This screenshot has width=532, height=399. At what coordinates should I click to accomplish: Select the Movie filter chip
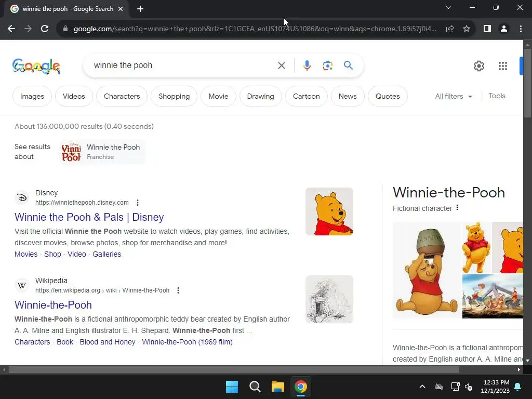point(219,96)
